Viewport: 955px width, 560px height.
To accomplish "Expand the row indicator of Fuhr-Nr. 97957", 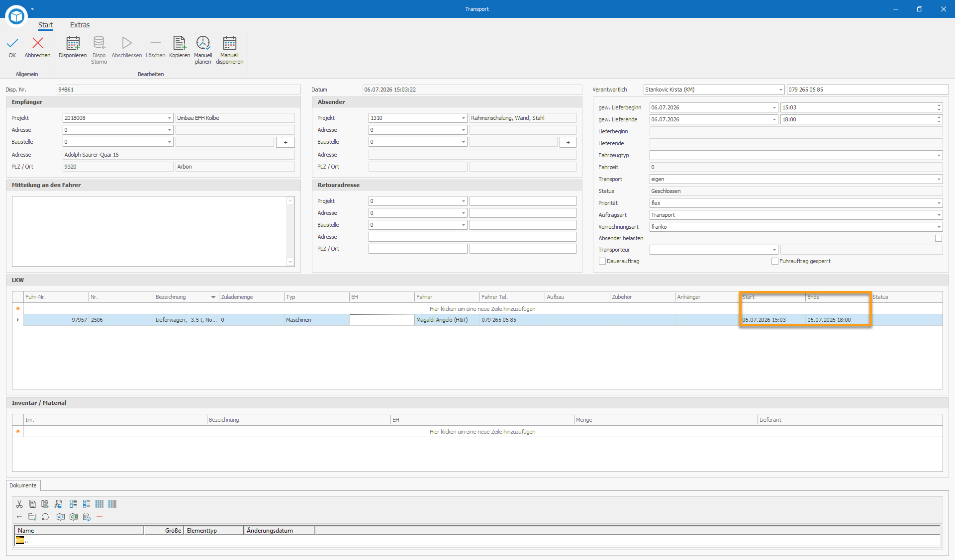I will pos(18,320).
